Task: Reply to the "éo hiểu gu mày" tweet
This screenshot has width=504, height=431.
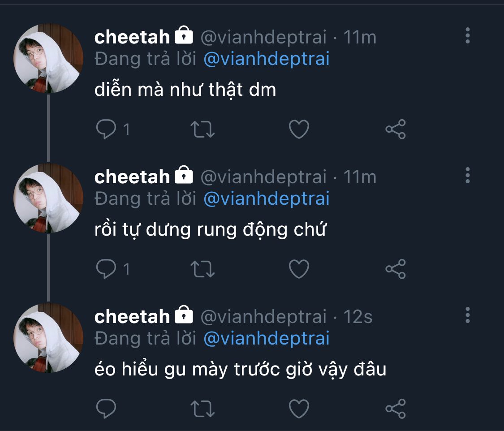Action: tap(106, 408)
